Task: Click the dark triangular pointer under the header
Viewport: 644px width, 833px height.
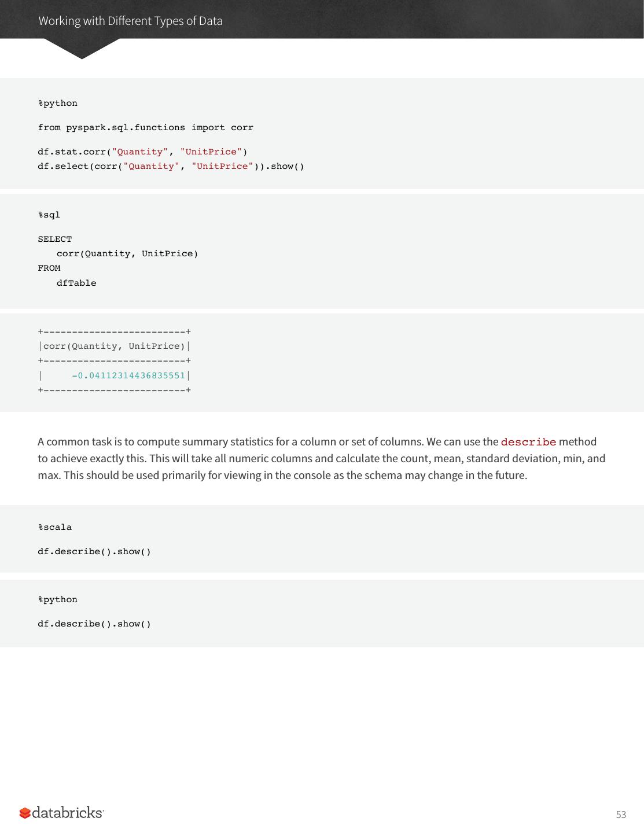Action: [82, 49]
